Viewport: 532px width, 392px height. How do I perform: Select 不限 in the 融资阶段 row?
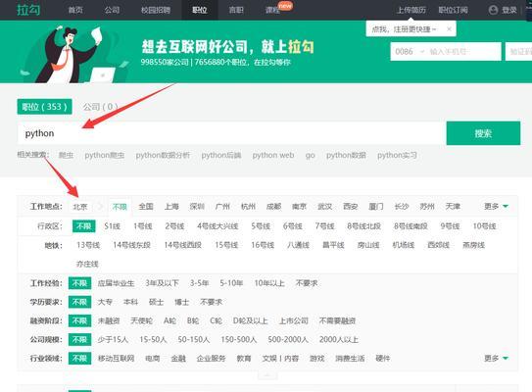click(79, 320)
